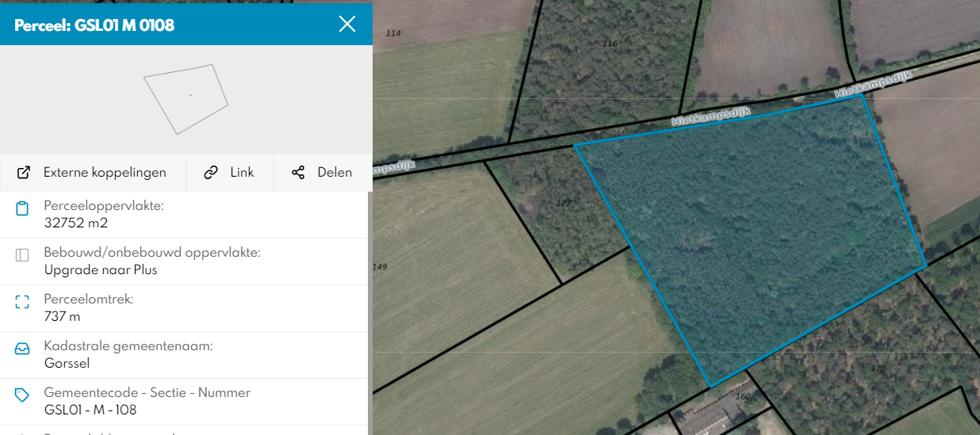This screenshot has width=980, height=435.
Task: Click the Delen share button
Action: [323, 172]
